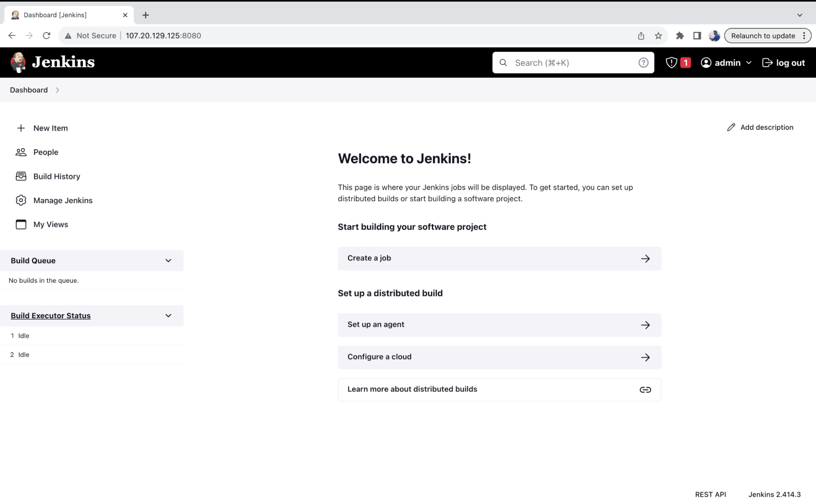Click the New Item plus icon
This screenshot has width=816, height=504.
[21, 128]
